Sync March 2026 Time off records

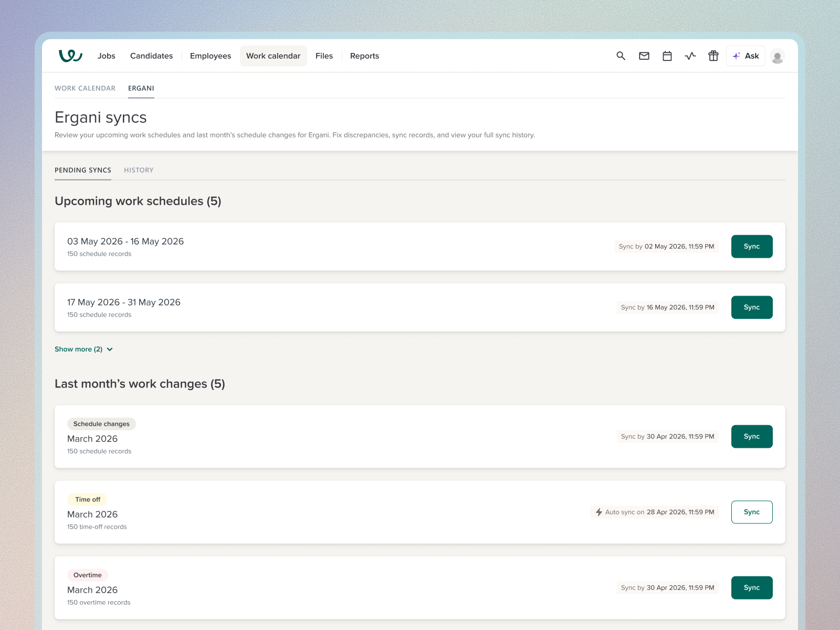[752, 512]
